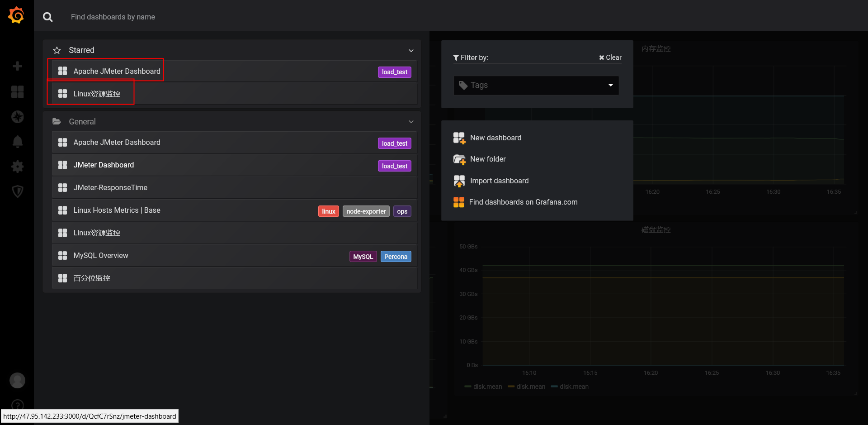Click the star icon beside Starred
This screenshot has width=868, height=425.
tap(57, 50)
